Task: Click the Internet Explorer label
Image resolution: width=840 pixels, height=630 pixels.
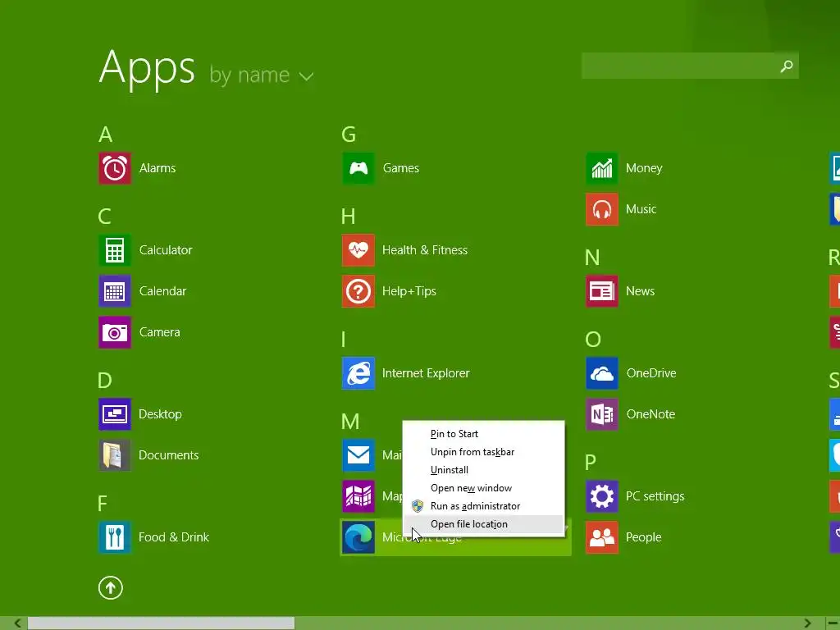Action: pos(426,373)
